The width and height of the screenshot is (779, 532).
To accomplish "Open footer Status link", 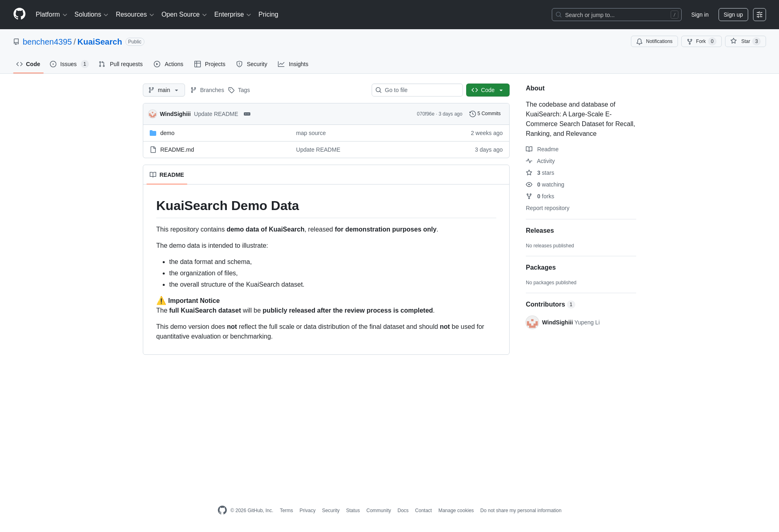I will 353,511.
